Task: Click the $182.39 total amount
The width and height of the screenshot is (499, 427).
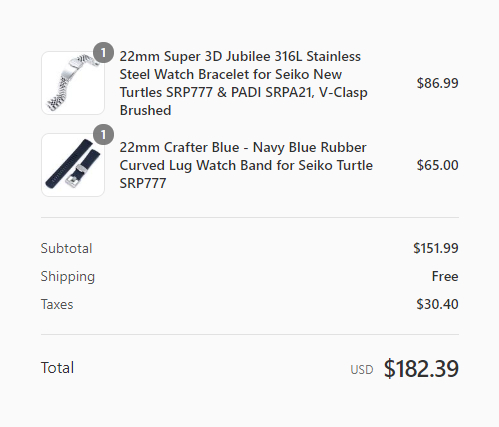Action: (421, 368)
